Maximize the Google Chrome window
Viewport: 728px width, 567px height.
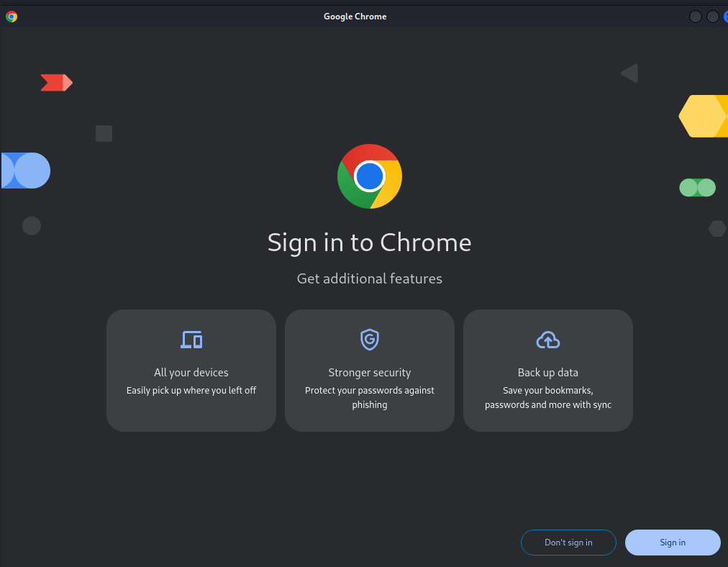coord(713,17)
